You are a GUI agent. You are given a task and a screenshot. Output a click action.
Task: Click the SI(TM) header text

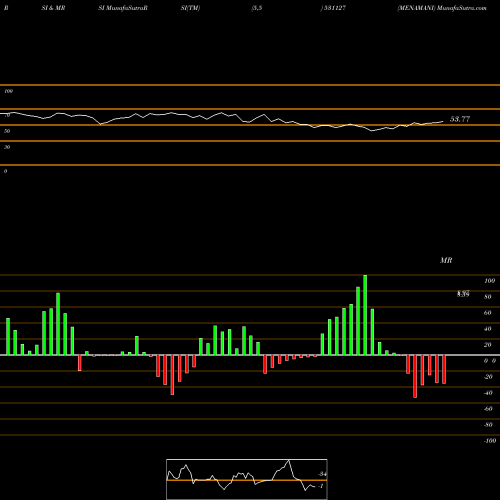[x=190, y=8]
